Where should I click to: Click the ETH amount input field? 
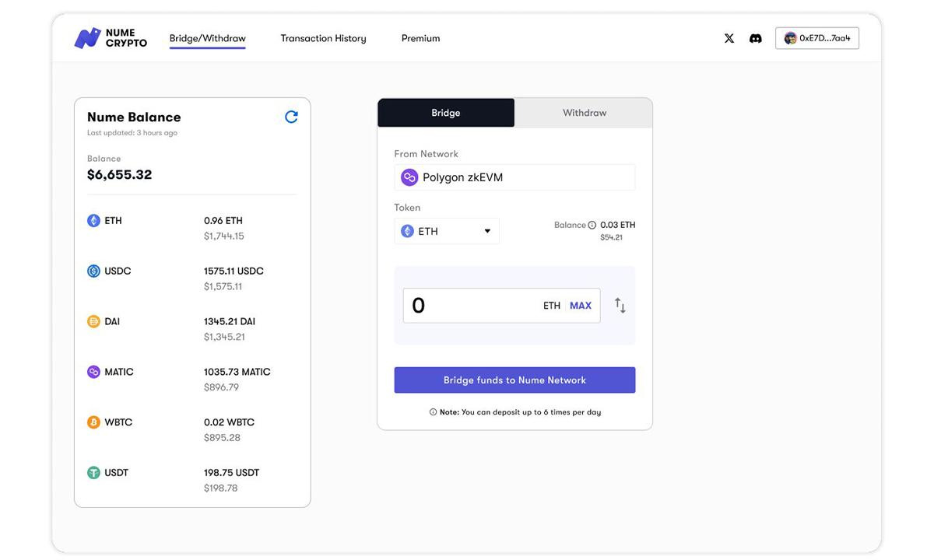501,306
